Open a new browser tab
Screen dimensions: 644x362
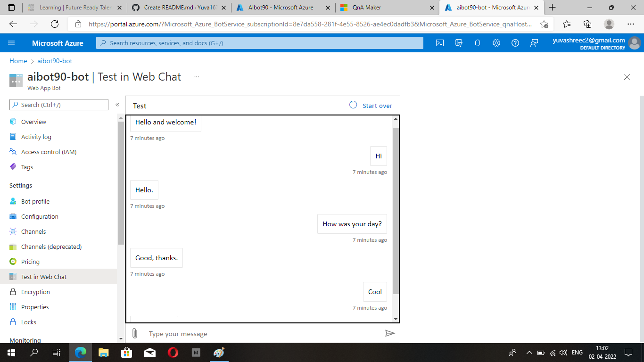click(x=553, y=8)
